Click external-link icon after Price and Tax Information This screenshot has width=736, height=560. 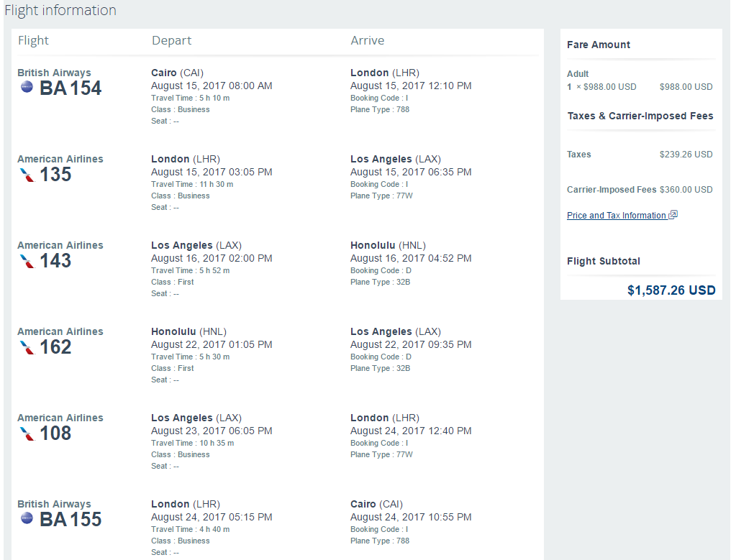point(673,215)
